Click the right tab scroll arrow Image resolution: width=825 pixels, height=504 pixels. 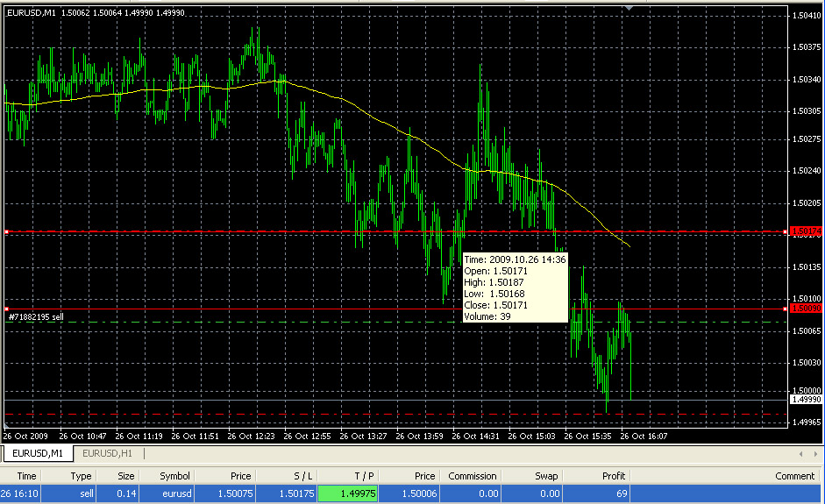pos(815,454)
